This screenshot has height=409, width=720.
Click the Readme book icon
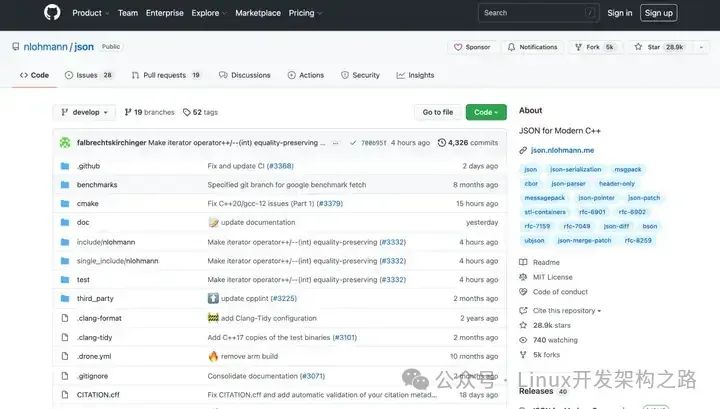(523, 262)
